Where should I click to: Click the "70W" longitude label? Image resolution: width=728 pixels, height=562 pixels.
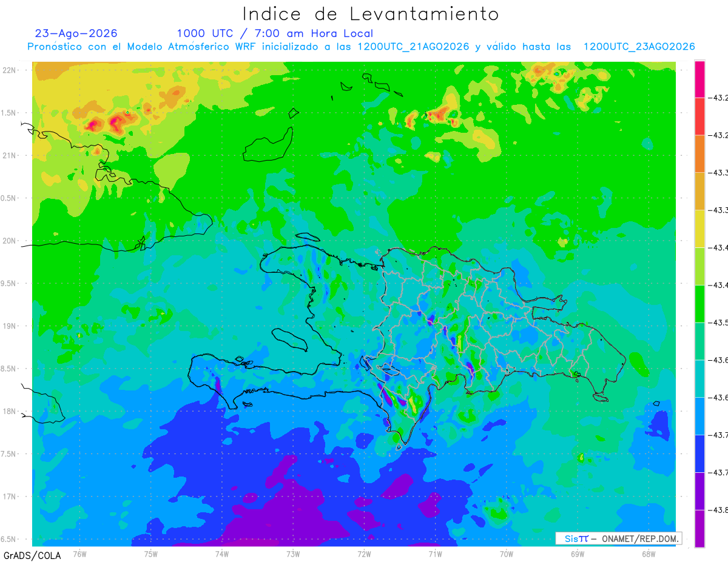click(x=507, y=554)
